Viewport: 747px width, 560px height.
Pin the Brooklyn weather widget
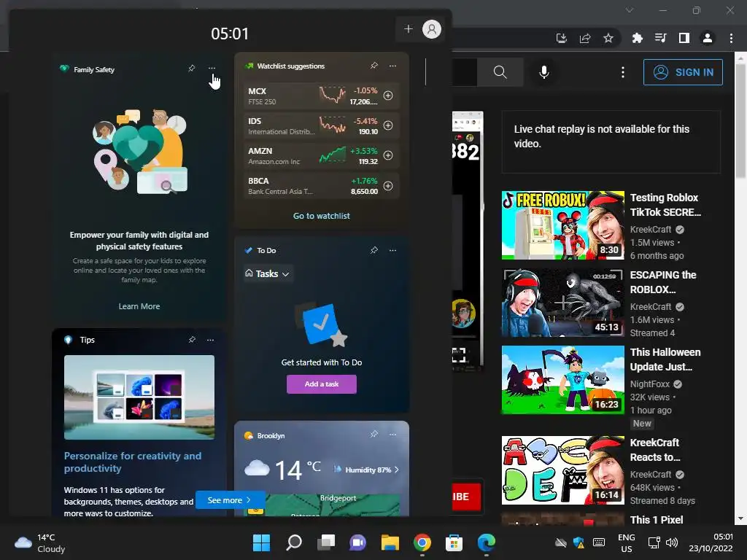[x=374, y=435]
